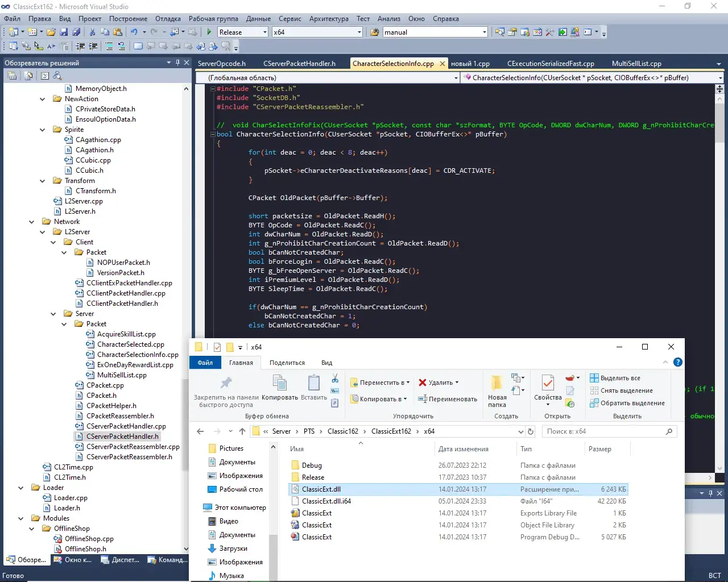
Task: Click the Save All toolbar icon
Action: point(76,32)
